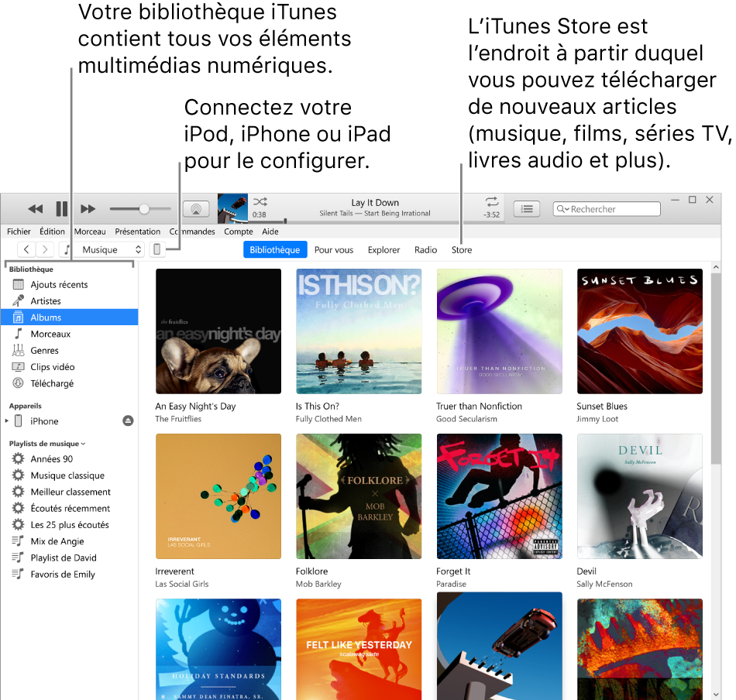Image resolution: width=736 pixels, height=700 pixels.
Task: Select Albums in sidebar
Action: click(x=70, y=317)
